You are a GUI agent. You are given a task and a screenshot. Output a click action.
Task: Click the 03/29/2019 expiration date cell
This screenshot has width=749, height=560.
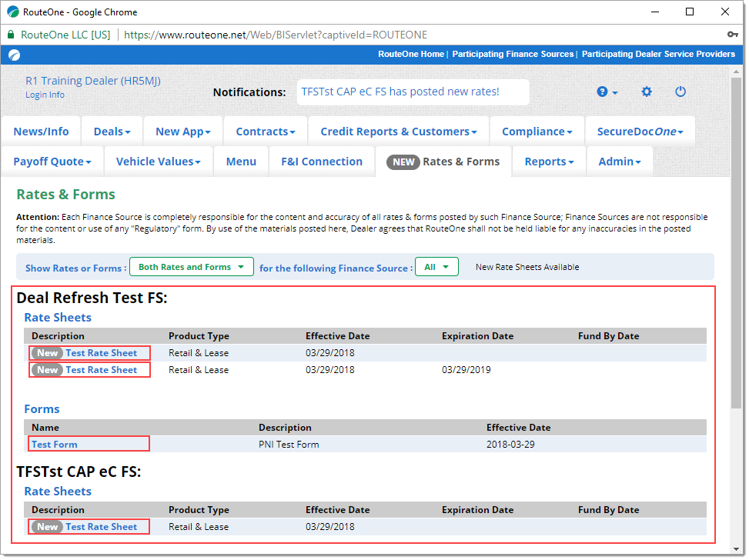[x=466, y=369]
